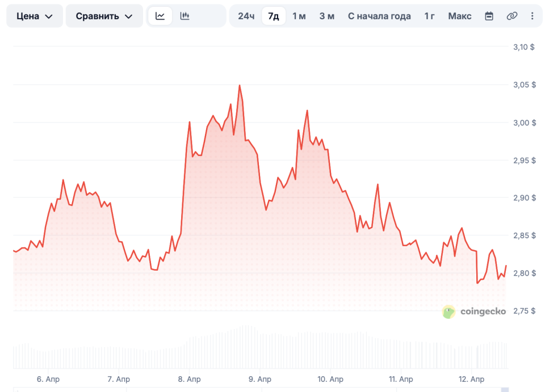Image resolution: width=545 pixels, height=392 pixels.
Task: Click the 8. Апр date axis label
Action: [x=188, y=379]
